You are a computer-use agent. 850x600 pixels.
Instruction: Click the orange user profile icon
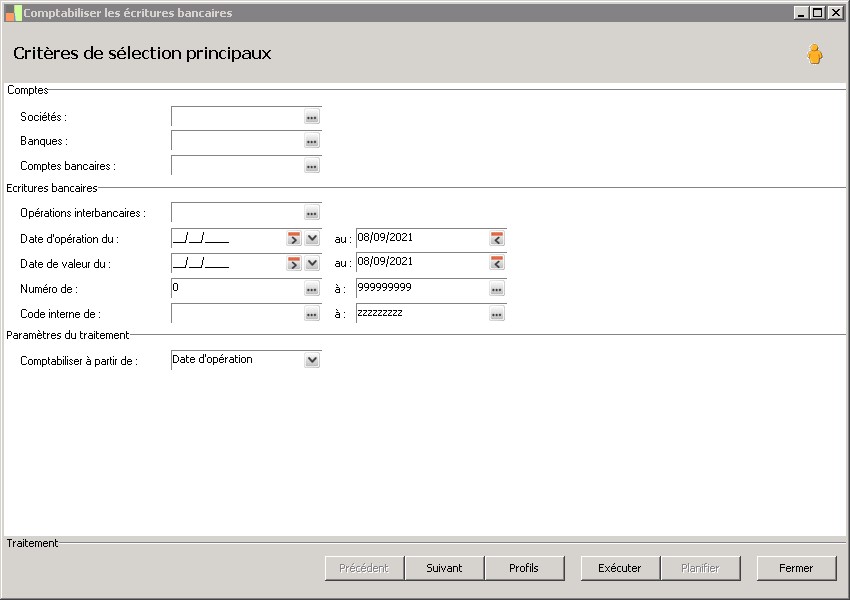(x=815, y=55)
